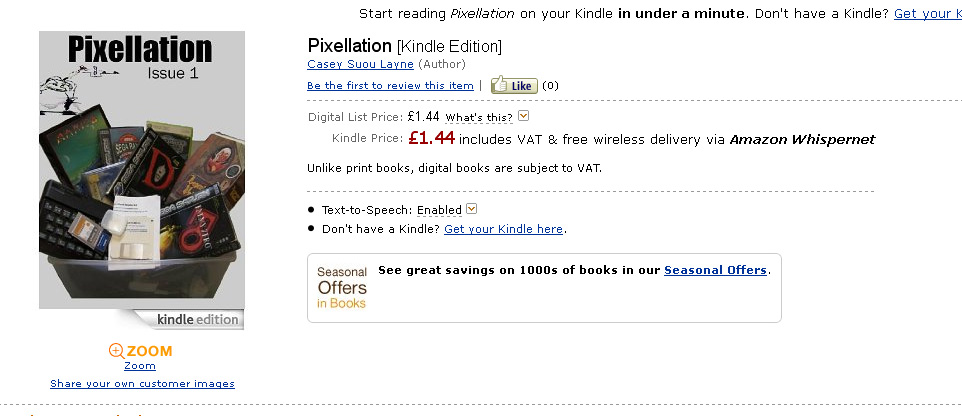Click the small "Zoom" link under the cover

140,366
